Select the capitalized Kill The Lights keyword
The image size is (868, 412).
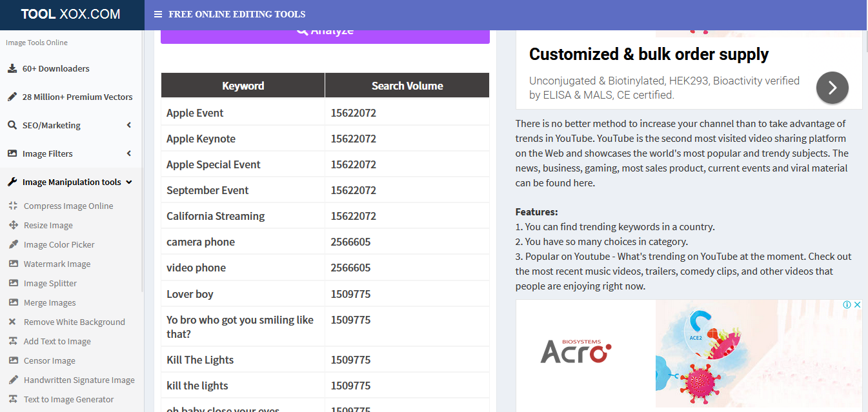tap(200, 360)
